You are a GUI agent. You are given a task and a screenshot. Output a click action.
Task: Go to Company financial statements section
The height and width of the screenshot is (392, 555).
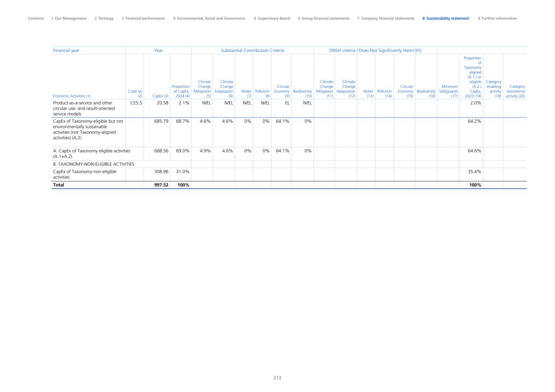click(x=386, y=18)
